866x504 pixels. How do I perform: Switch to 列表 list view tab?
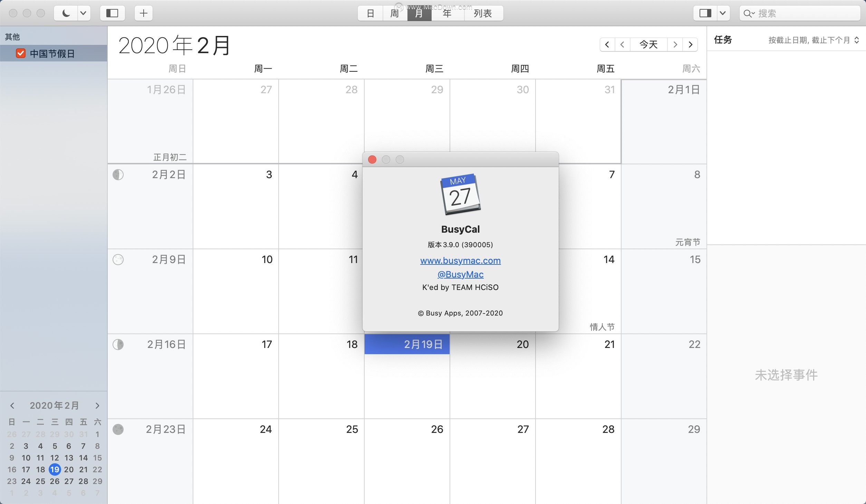[x=483, y=13]
